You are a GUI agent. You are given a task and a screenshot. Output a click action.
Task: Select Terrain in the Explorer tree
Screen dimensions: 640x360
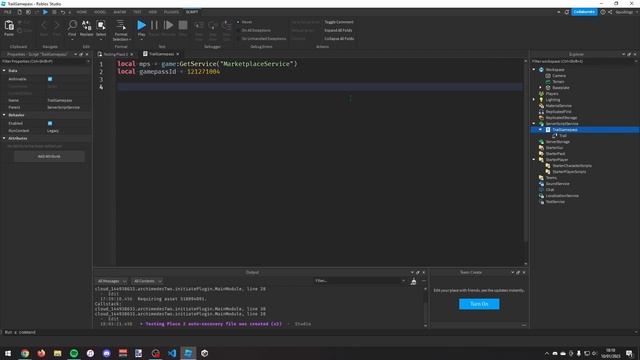(x=558, y=82)
